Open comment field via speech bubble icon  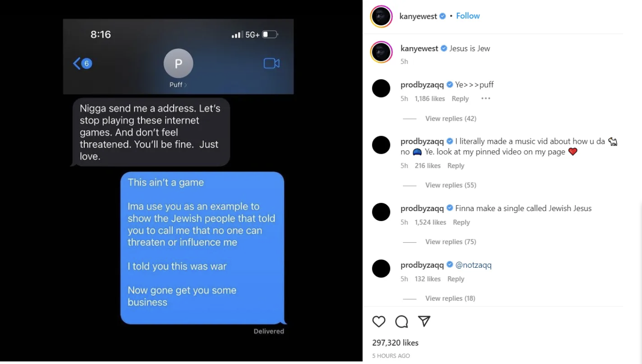pyautogui.click(x=402, y=322)
